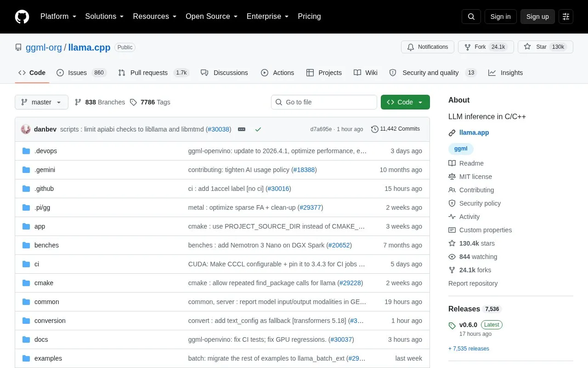
Task: Click the history clock icon beside commits
Action: (375, 129)
